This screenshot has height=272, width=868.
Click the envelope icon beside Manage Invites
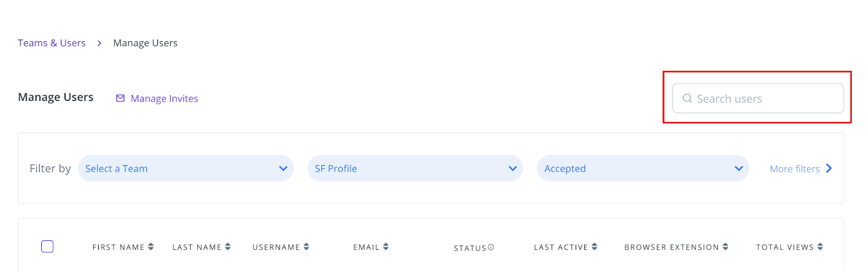120,98
